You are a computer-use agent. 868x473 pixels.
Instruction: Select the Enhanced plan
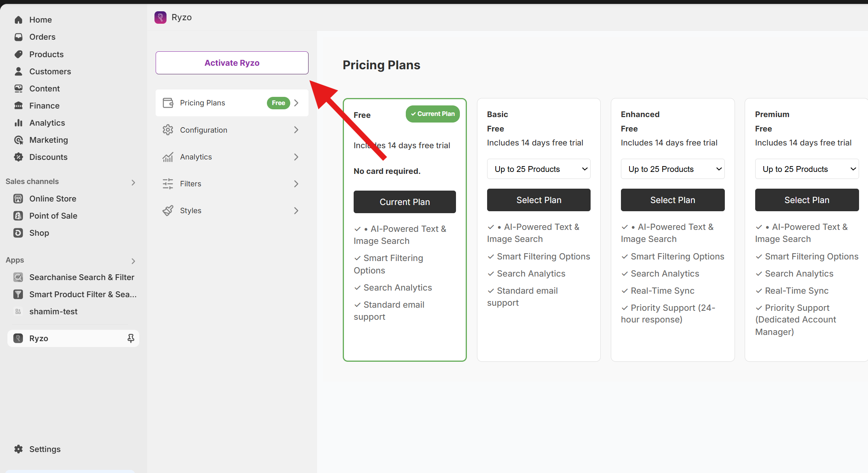(x=673, y=200)
